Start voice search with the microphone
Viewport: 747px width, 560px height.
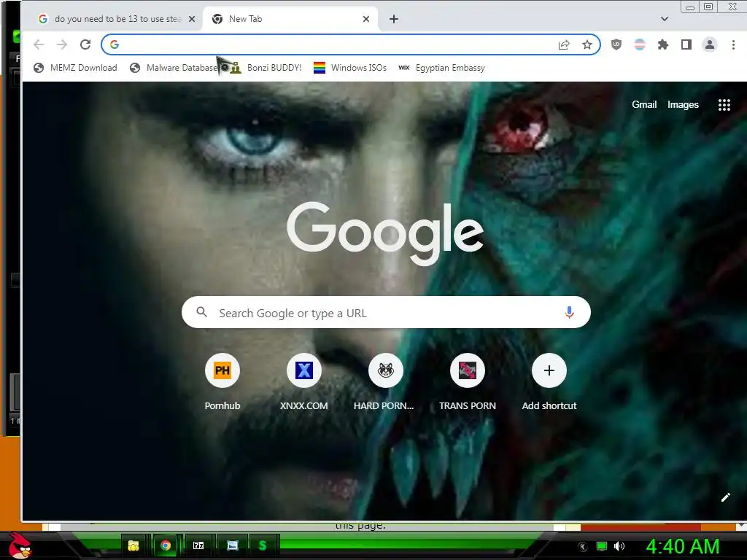569,312
